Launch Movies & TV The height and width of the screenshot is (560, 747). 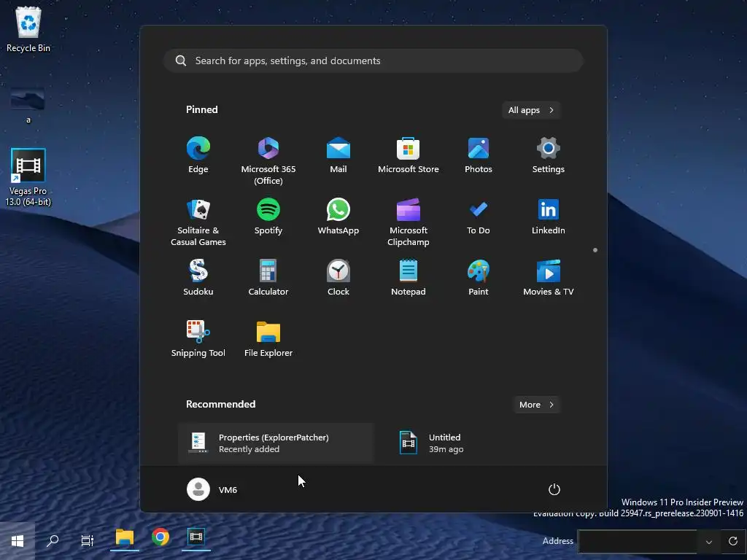[x=549, y=278]
